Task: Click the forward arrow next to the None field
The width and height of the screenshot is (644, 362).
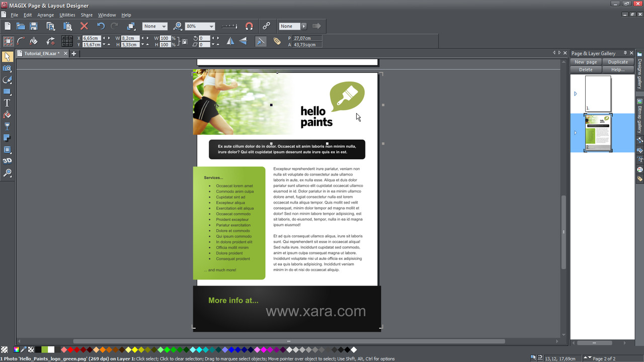Action: click(x=316, y=26)
